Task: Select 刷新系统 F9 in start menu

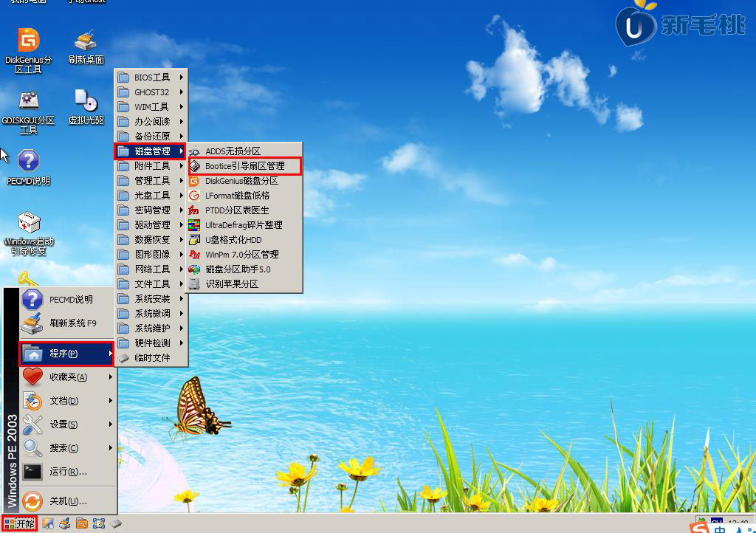Action: click(x=67, y=323)
